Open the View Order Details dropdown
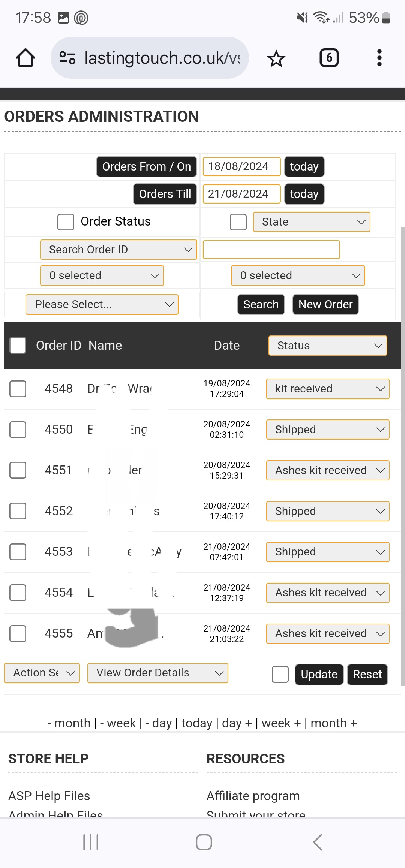This screenshot has width=405, height=868. pyautogui.click(x=157, y=673)
